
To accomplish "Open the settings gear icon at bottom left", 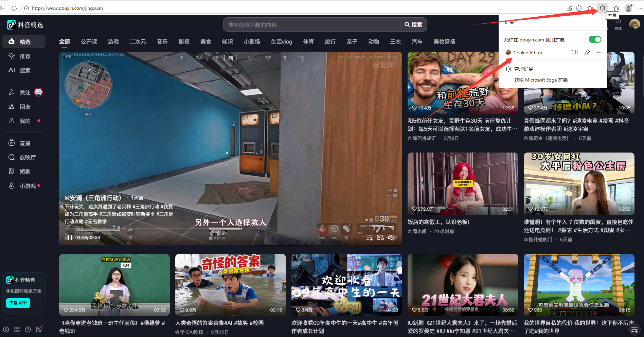I will 6,330.
